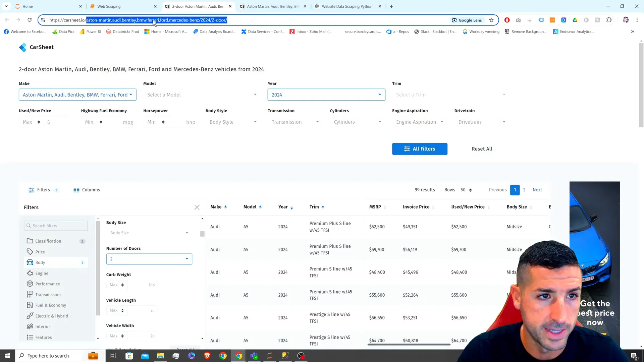Sort table by Model column
Viewport: 644px width, 362px height.
[x=253, y=207]
